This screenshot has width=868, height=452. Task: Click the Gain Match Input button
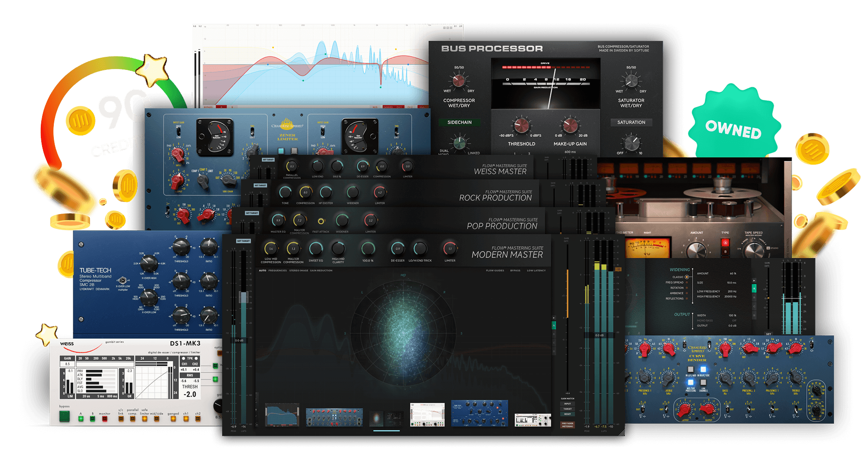coord(567,404)
